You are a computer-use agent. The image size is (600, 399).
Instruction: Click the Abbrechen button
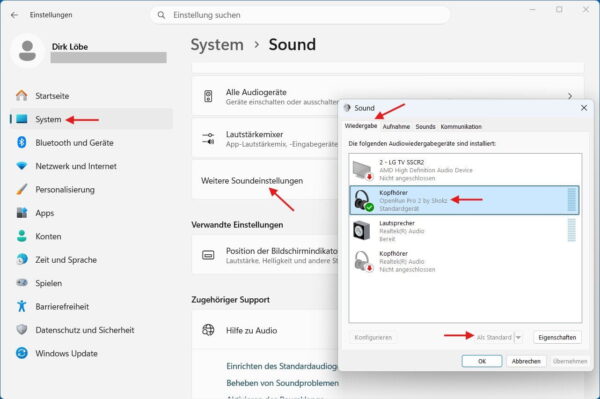coord(526,361)
